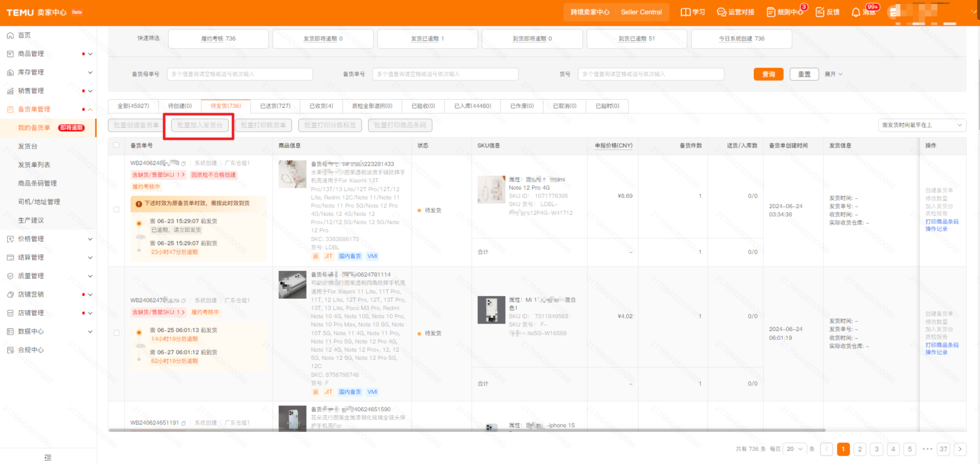Check the second order row checkbox
The width and height of the screenshot is (980, 464).
tap(117, 333)
